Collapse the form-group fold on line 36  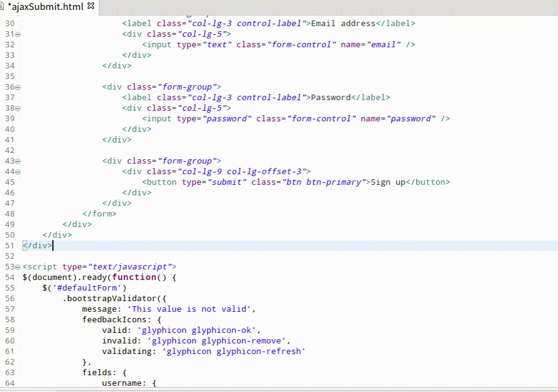18,87
